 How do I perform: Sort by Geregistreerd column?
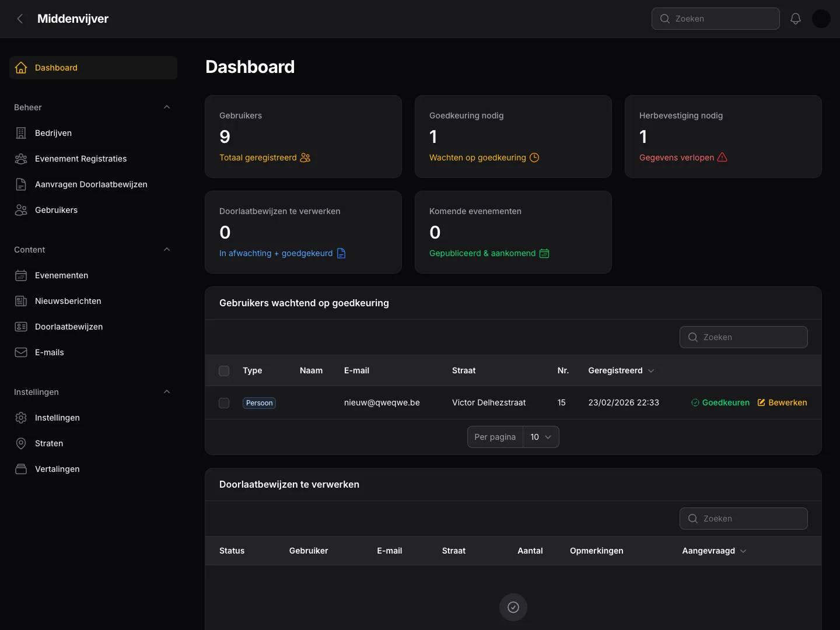[621, 371]
